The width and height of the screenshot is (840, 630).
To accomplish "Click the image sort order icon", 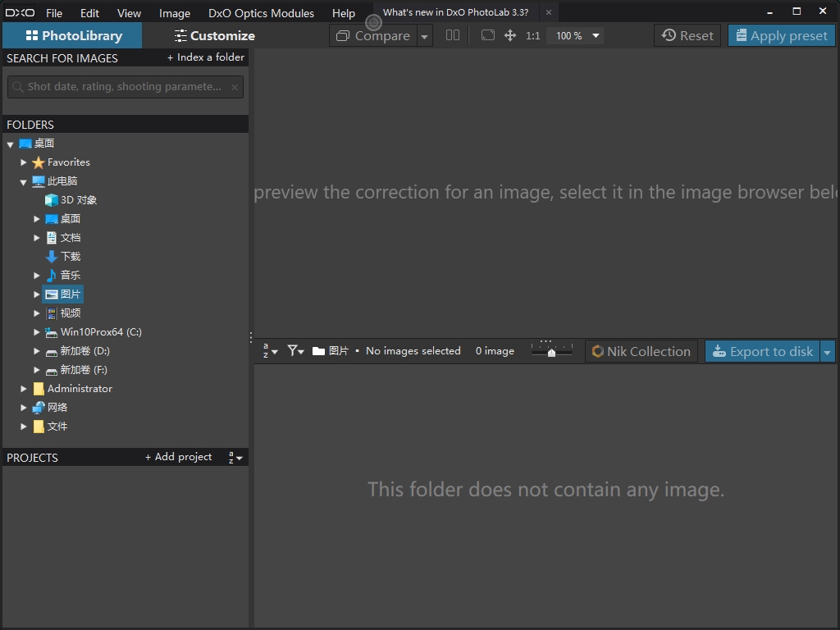I will 270,351.
